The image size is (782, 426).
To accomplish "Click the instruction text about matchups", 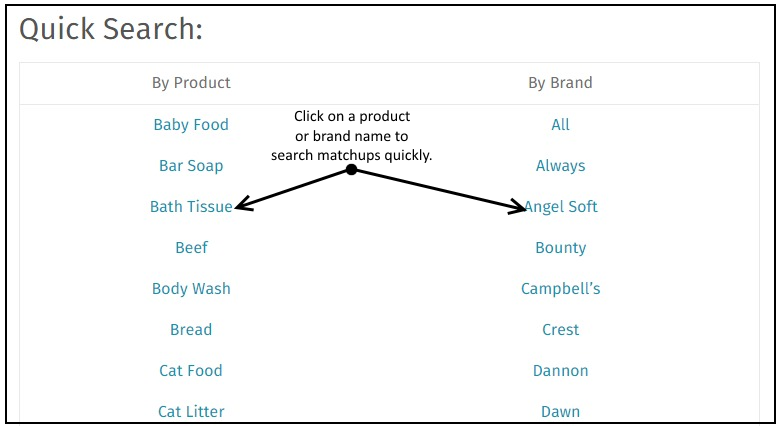I will (352, 136).
